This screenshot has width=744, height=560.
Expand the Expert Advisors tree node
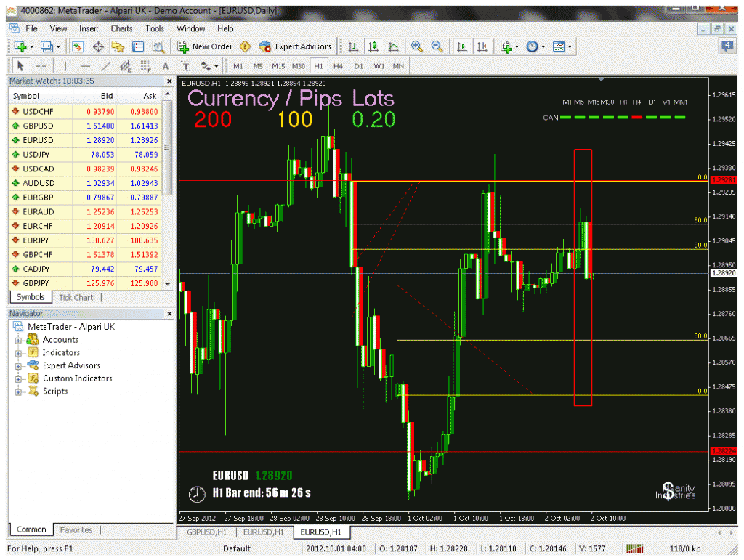click(x=18, y=365)
